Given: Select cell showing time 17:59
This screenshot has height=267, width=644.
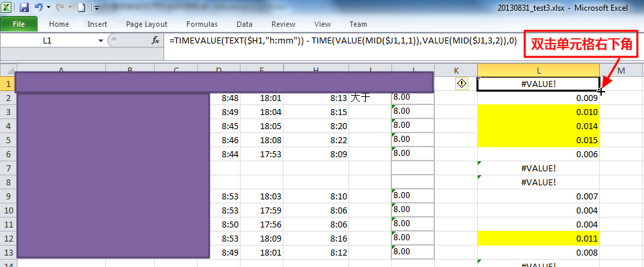Looking at the screenshot, I should (261, 210).
